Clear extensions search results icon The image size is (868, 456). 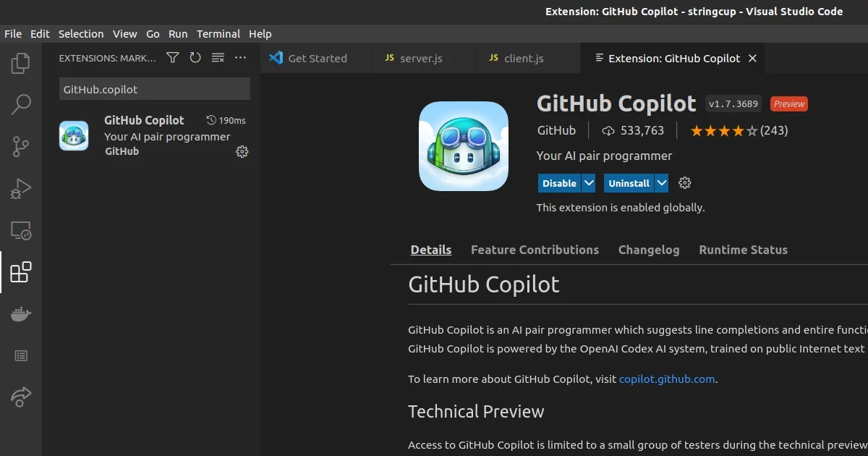(x=218, y=58)
